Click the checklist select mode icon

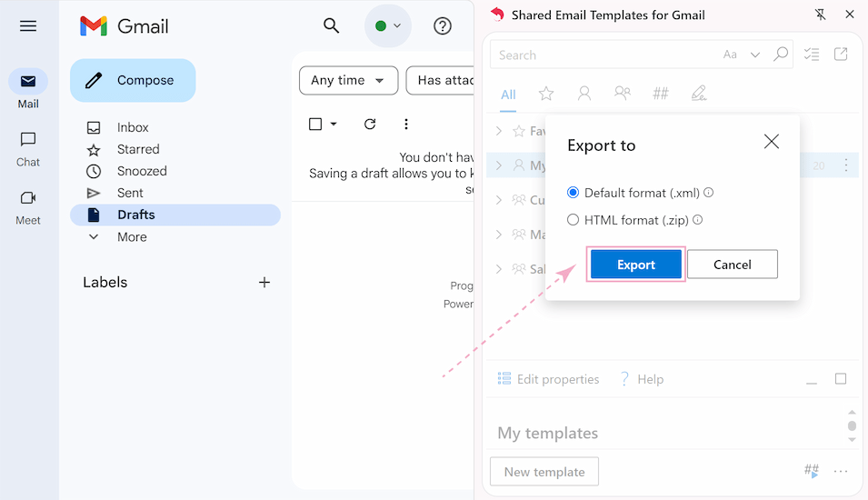[x=812, y=55]
